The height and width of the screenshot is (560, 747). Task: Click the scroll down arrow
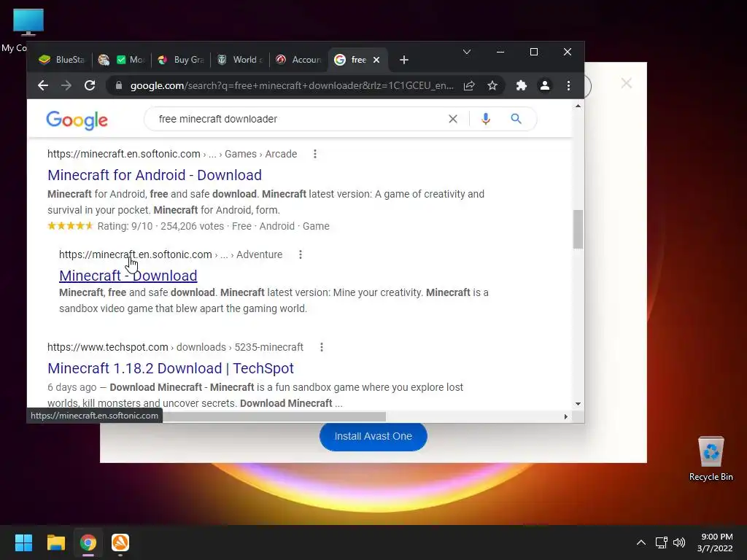(578, 404)
